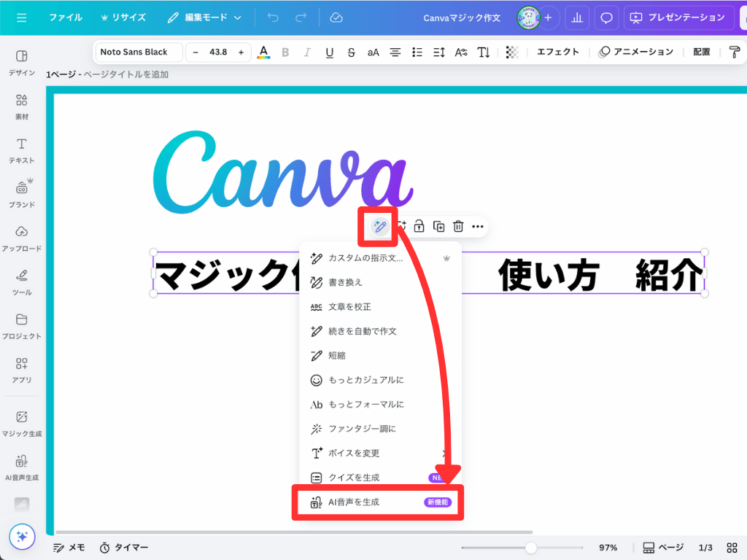Viewport: 747px width, 560px height.
Task: Lock the selected text element
Action: pos(419,227)
